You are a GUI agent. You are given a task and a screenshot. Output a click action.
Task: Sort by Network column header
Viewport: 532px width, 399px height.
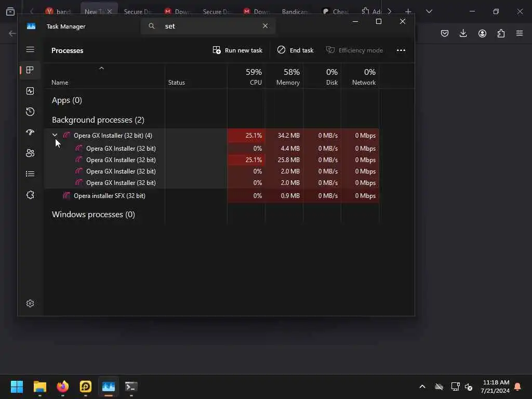click(x=361, y=77)
